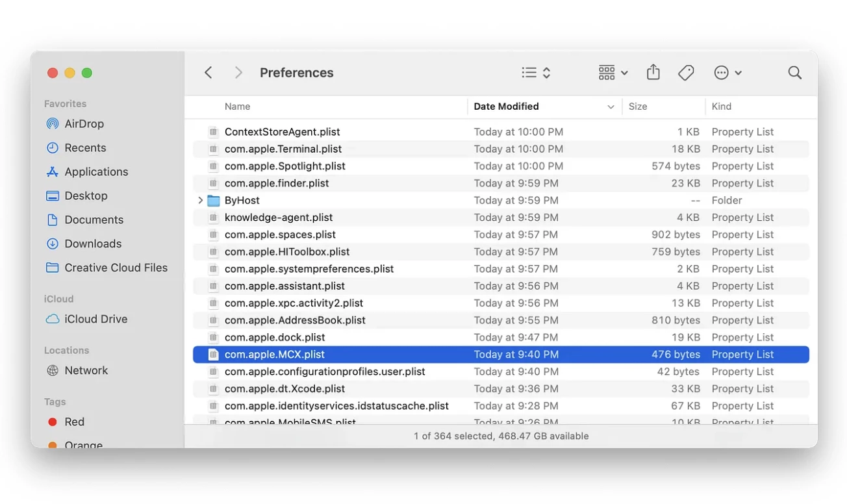
Task: Sort by the Kind column
Action: pyautogui.click(x=721, y=107)
